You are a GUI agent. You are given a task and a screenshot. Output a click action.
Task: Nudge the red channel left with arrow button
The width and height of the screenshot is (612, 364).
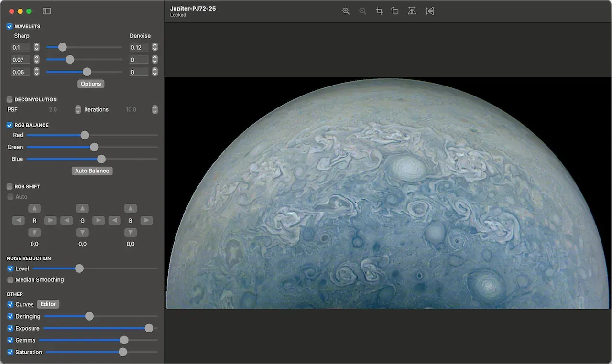18,220
